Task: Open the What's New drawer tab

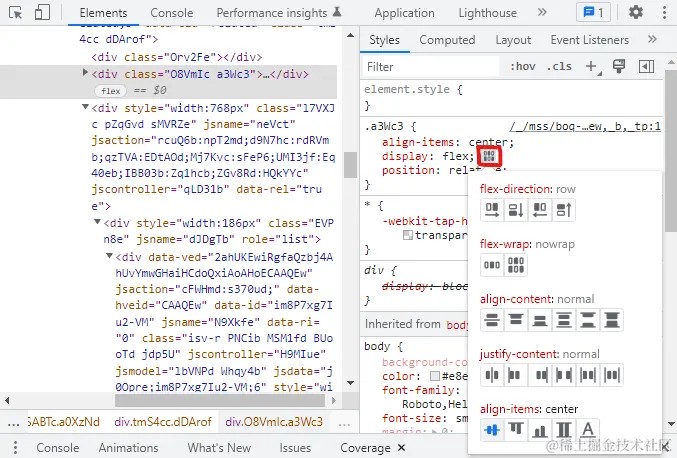Action: coord(219,448)
